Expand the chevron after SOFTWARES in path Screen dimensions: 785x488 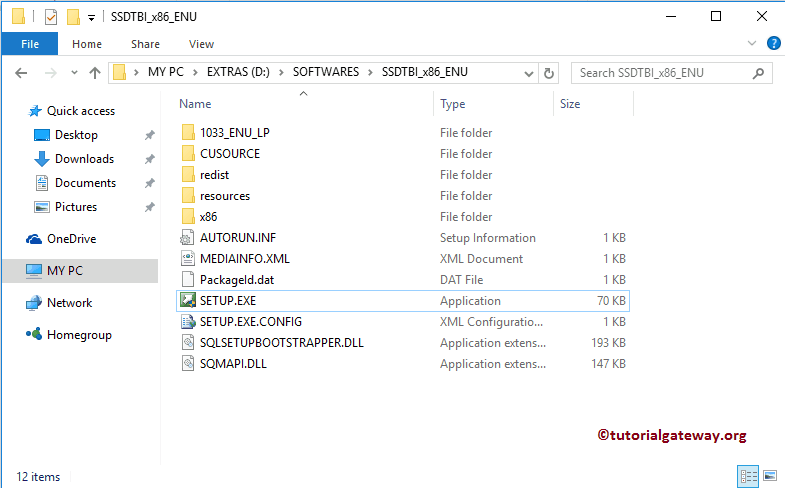click(x=370, y=73)
